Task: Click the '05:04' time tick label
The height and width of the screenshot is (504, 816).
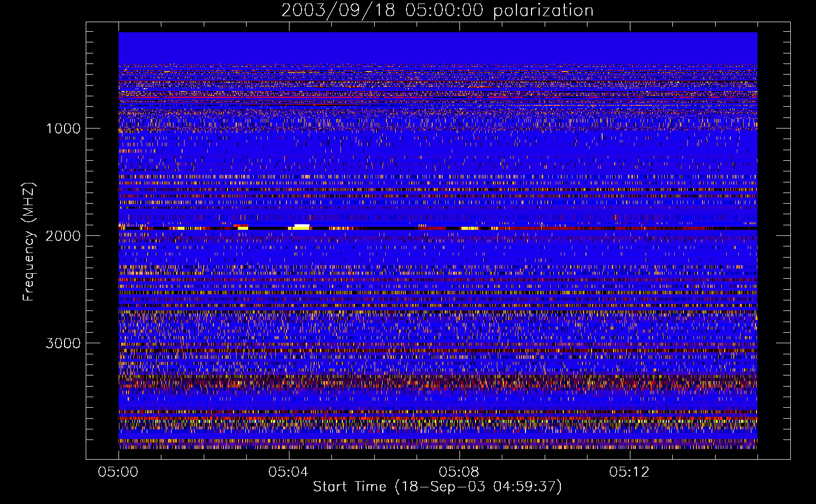Action: coord(288,472)
